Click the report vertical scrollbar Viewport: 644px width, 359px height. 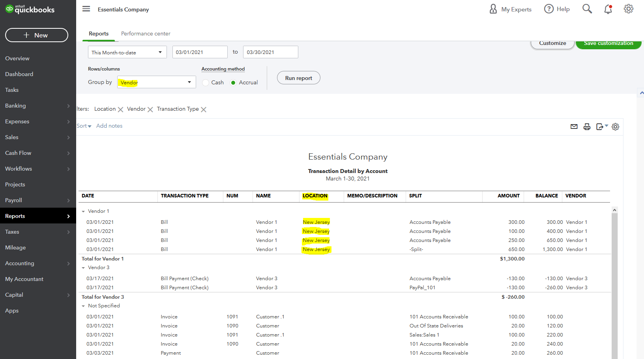pyautogui.click(x=614, y=284)
